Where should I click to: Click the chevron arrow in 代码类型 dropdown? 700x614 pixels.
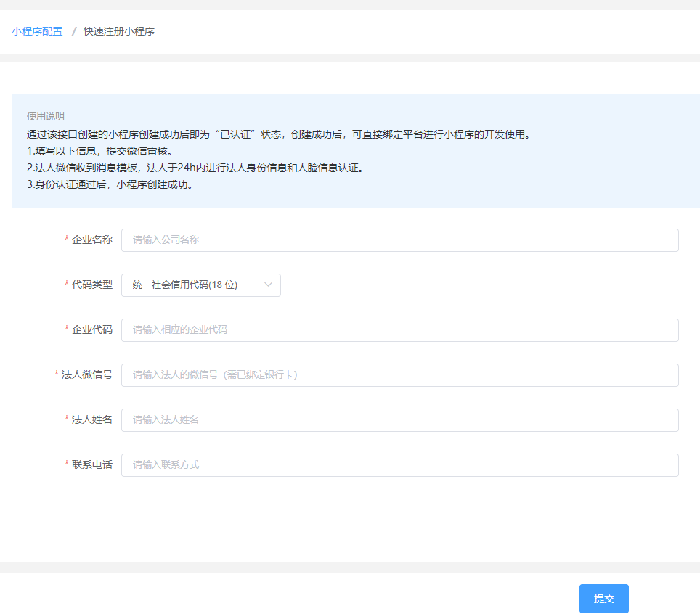tap(268, 285)
